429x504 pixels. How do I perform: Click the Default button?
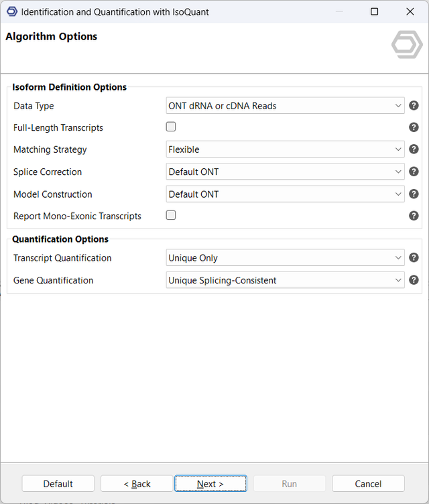pyautogui.click(x=58, y=484)
